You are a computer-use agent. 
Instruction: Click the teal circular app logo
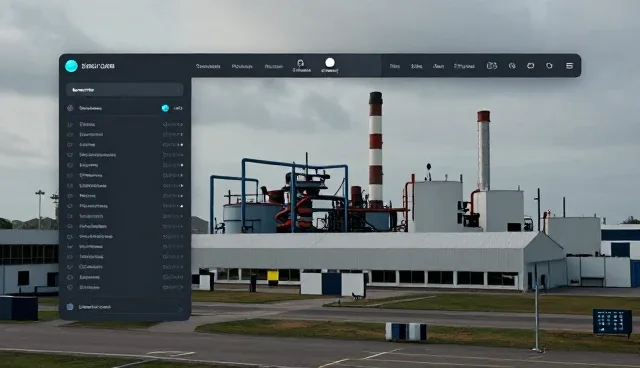pyautogui.click(x=71, y=66)
